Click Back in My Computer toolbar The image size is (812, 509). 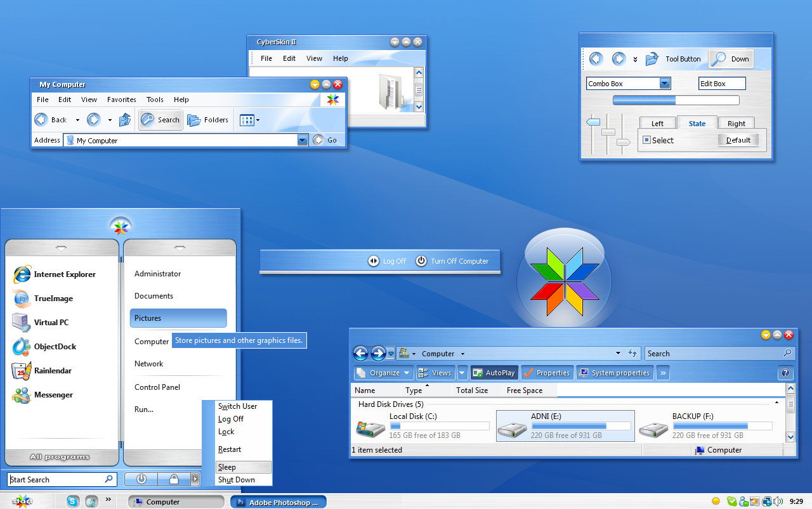(x=51, y=120)
